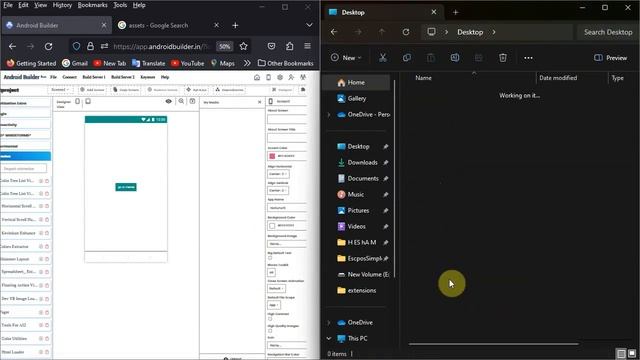The image size is (640, 360).
Task: Click the About Screen text field
Action: click(287, 119)
